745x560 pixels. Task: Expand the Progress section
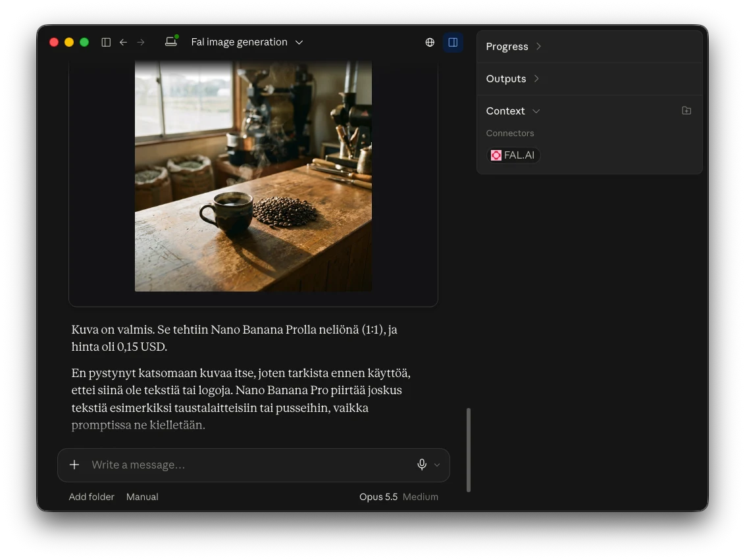pyautogui.click(x=513, y=47)
